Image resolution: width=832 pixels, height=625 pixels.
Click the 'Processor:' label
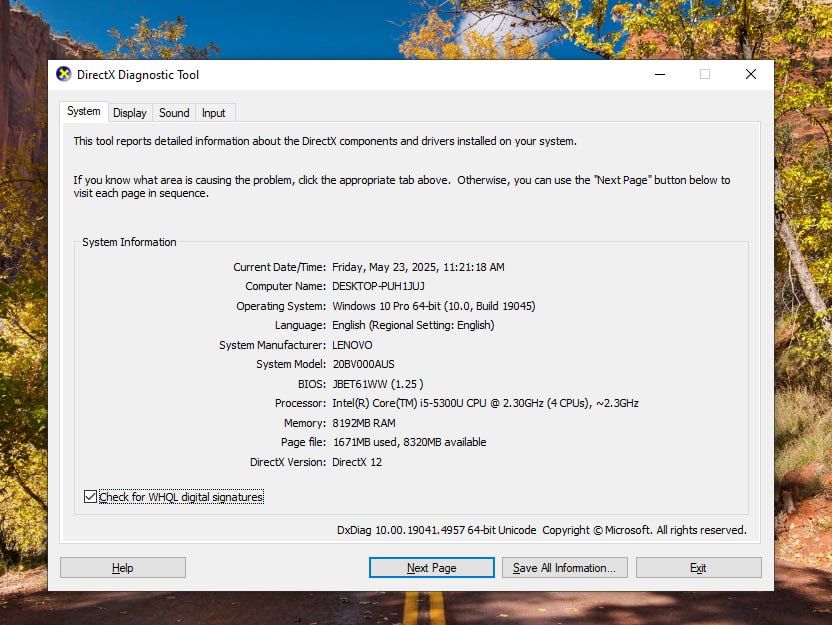[300, 403]
